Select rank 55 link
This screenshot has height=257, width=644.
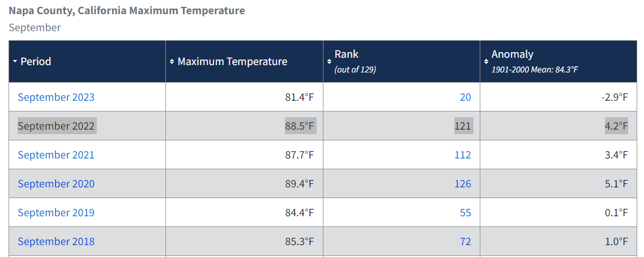pos(465,212)
